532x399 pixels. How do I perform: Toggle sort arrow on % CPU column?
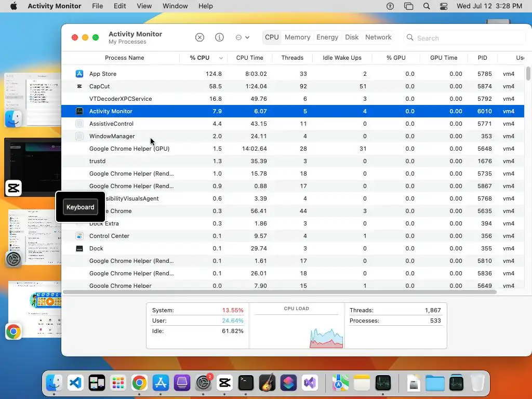(x=221, y=58)
